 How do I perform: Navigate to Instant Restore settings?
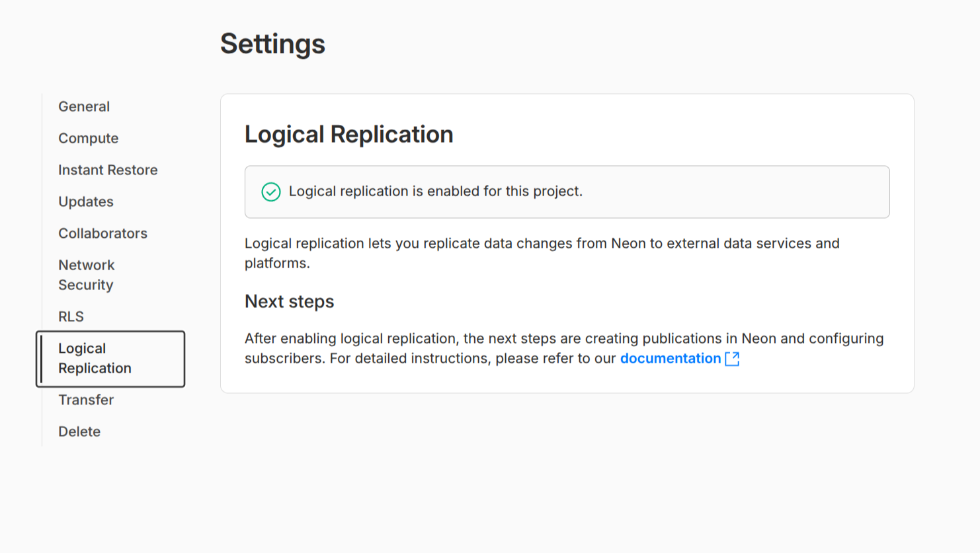click(108, 170)
